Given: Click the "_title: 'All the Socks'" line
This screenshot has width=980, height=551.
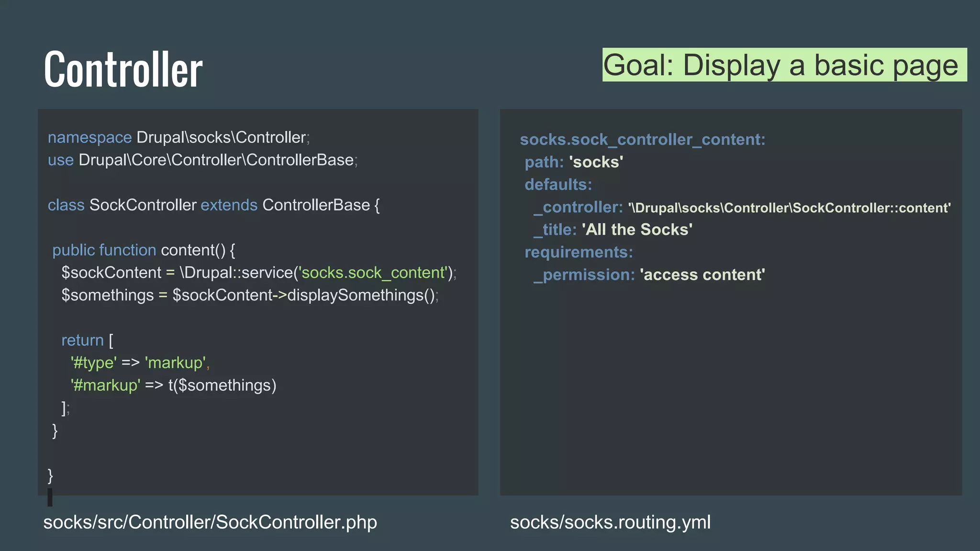Looking at the screenshot, I should pos(613,230).
